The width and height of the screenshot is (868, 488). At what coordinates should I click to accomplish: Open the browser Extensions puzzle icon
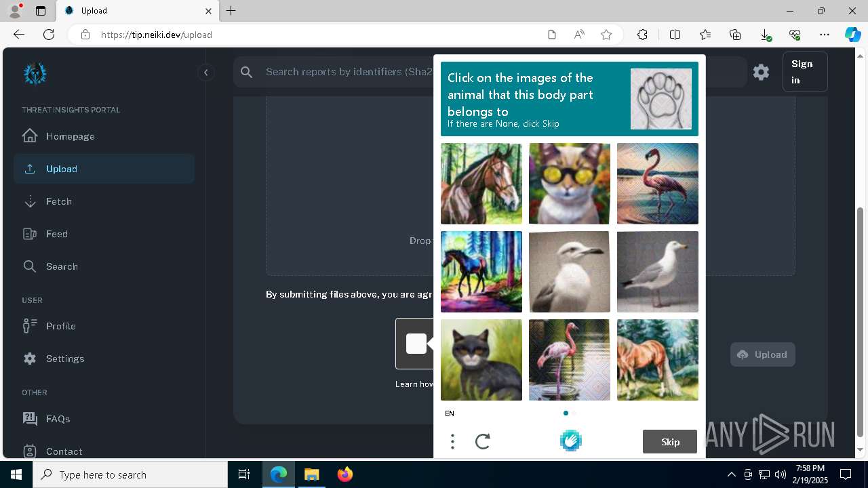pyautogui.click(x=642, y=35)
